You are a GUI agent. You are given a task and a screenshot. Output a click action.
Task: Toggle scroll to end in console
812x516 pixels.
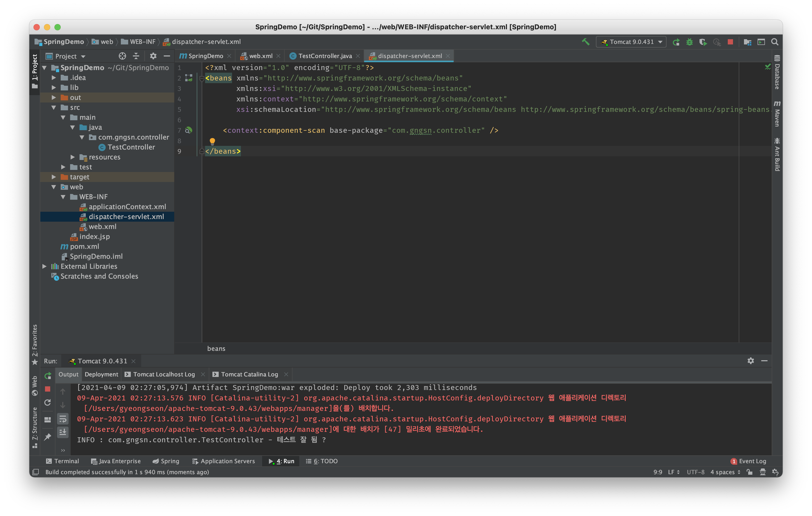tap(63, 432)
